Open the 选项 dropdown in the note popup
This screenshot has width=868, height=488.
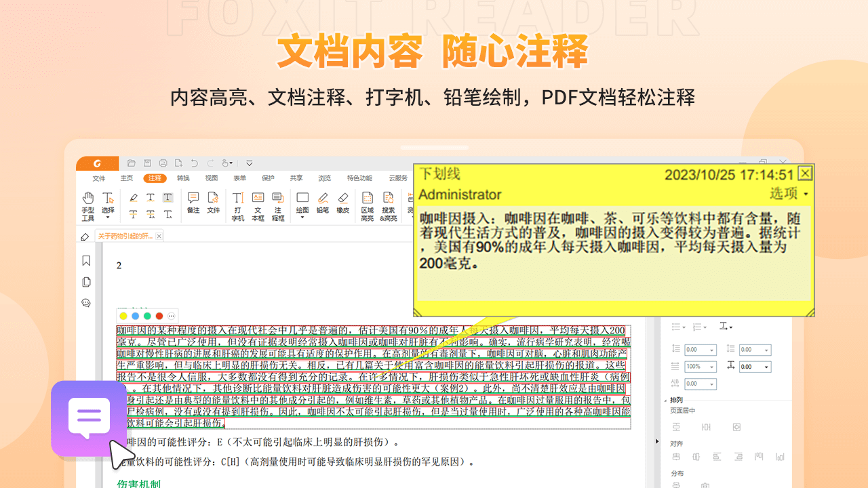(789, 194)
